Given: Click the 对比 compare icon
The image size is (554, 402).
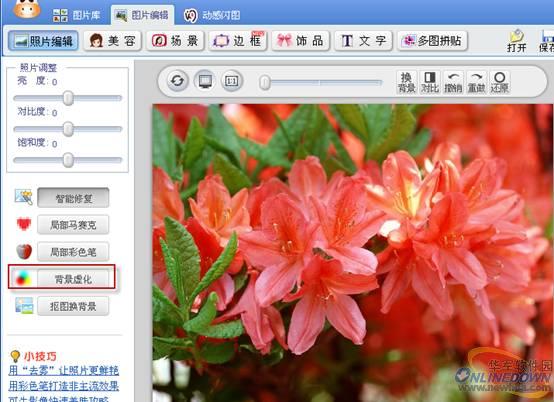Looking at the screenshot, I should pos(430,82).
